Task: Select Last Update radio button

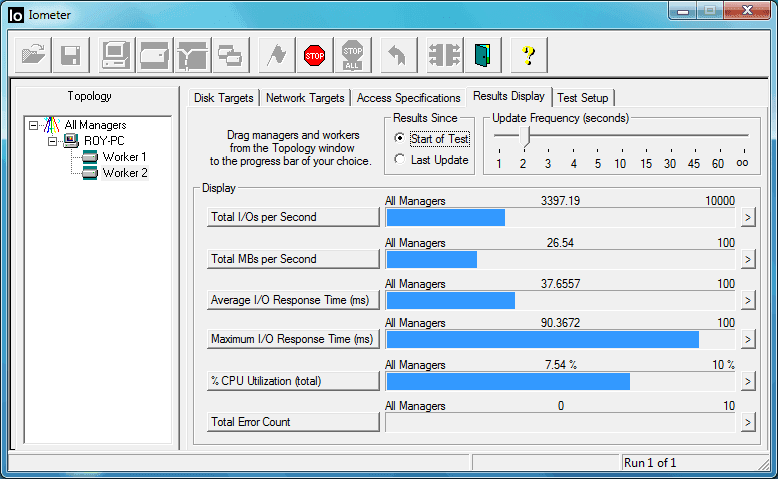Action: [x=399, y=159]
